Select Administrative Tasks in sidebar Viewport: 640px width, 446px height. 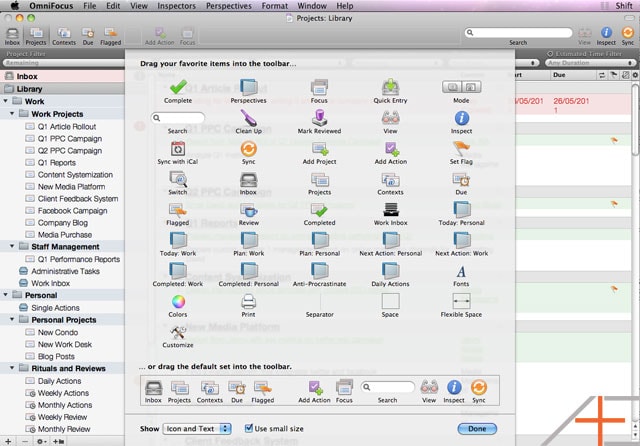pyautogui.click(x=65, y=271)
